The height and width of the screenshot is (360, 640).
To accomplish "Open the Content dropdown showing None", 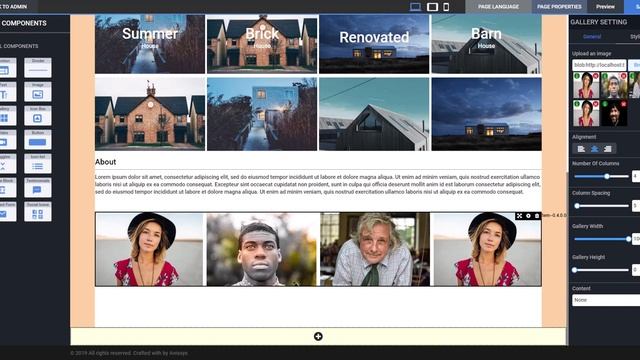I will tap(606, 300).
